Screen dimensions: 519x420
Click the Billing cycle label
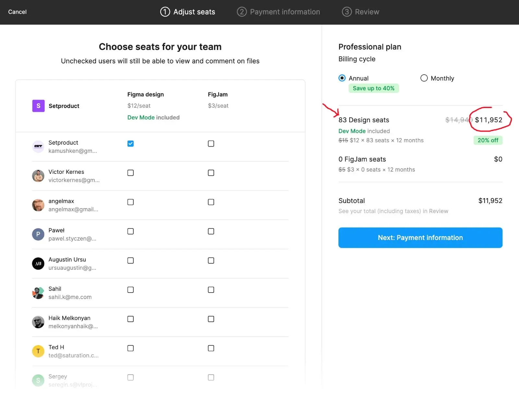(x=357, y=59)
